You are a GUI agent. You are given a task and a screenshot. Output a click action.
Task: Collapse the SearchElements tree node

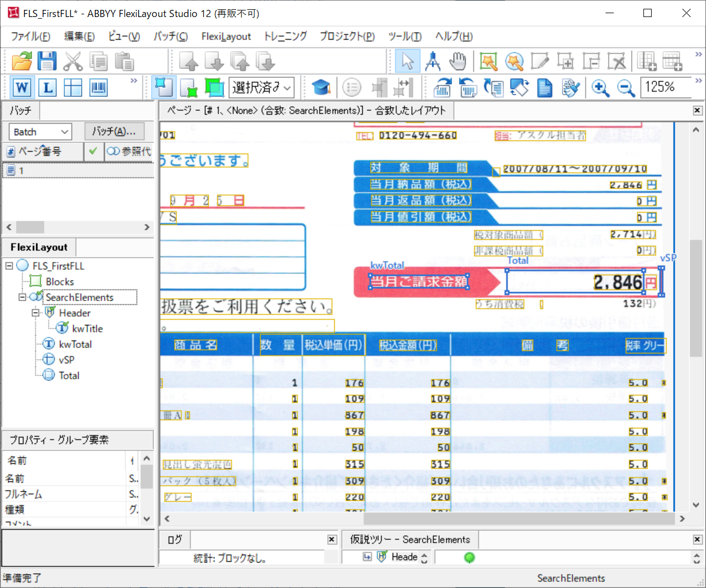click(23, 297)
